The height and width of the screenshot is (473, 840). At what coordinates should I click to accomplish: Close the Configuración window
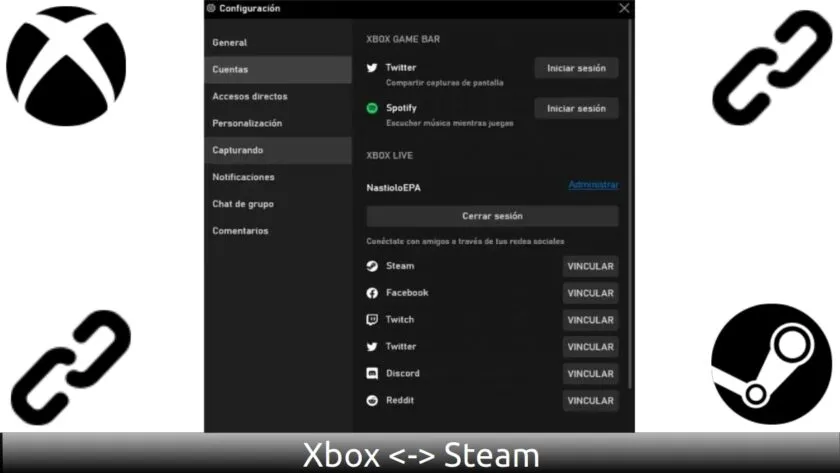coord(624,8)
